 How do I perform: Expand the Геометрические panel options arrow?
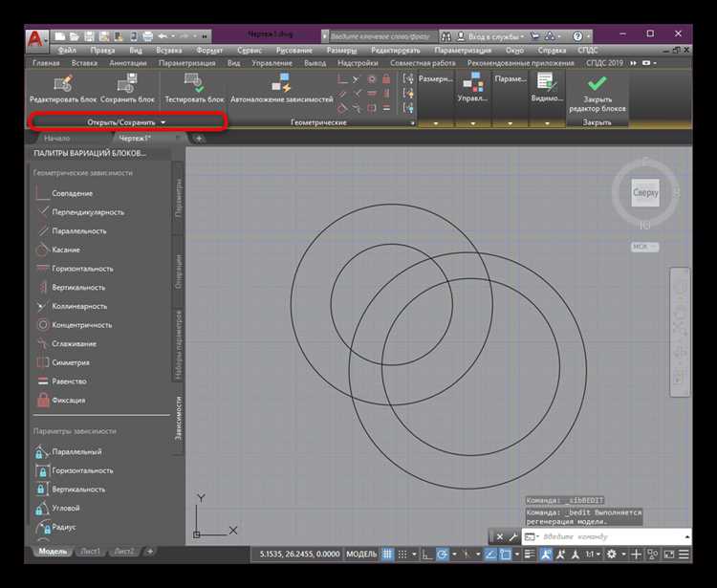pos(413,123)
